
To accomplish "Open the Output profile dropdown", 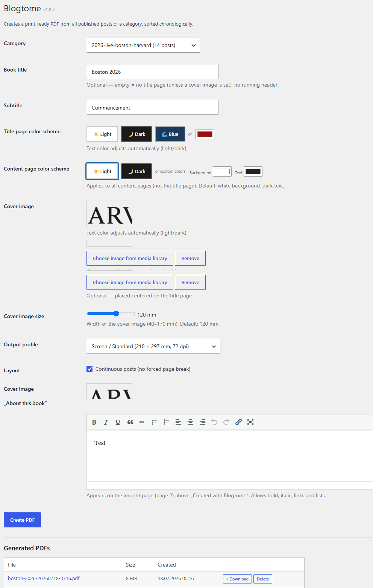I will [153, 346].
